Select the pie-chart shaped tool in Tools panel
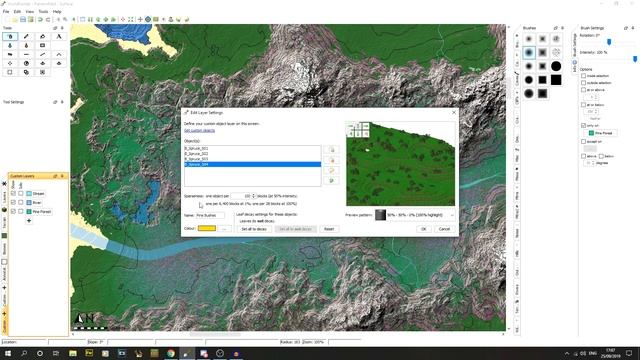The image size is (640, 360). coord(27,63)
